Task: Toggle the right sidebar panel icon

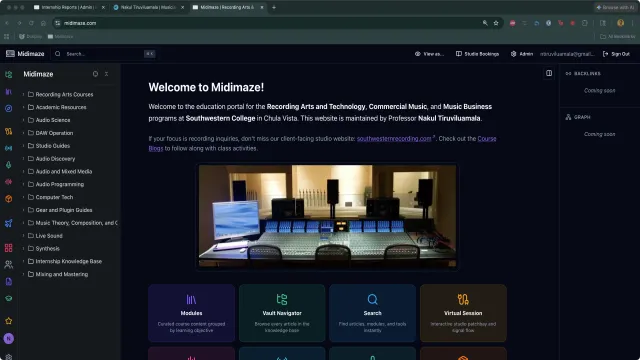Action: pyautogui.click(x=549, y=73)
